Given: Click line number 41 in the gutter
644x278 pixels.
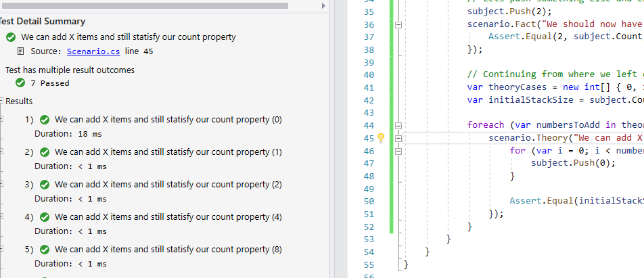Looking at the screenshot, I should 369,87.
